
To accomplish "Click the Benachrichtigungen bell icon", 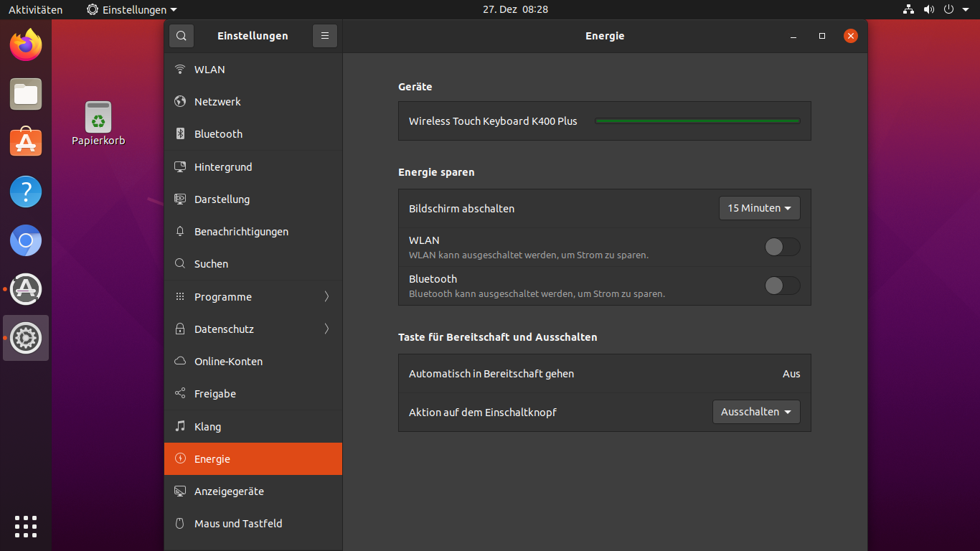I will 180,232.
